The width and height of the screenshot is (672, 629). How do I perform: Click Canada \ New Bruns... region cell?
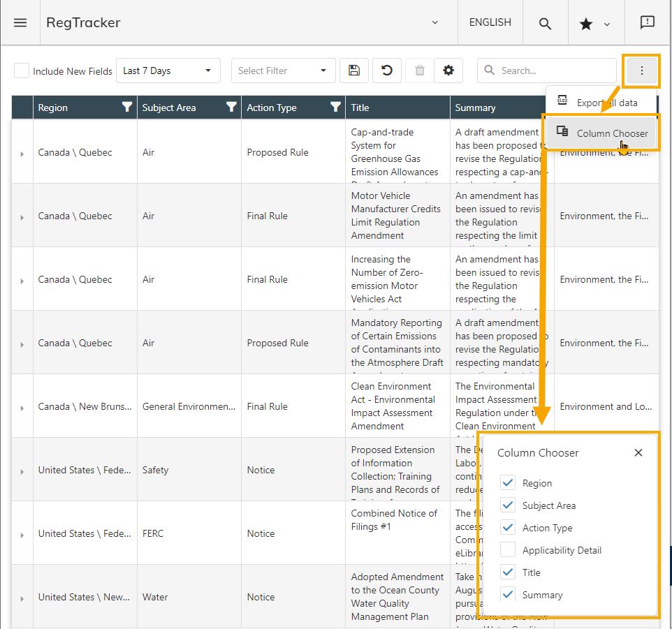(85, 406)
